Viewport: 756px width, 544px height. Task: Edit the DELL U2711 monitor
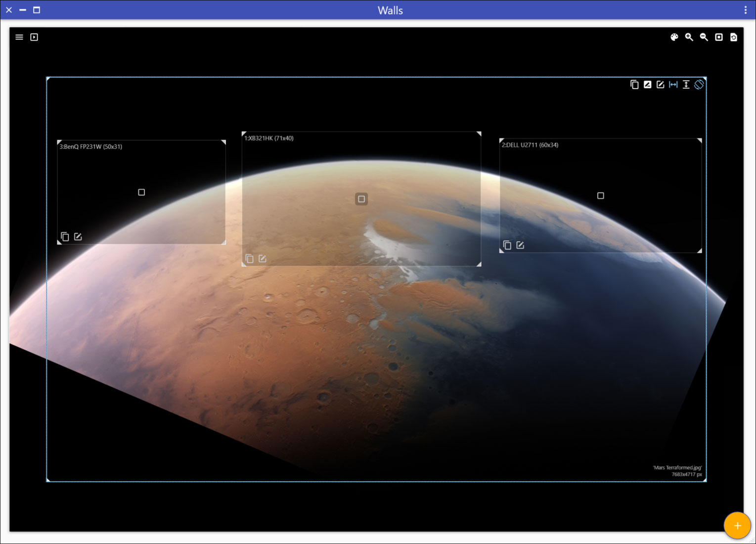(520, 245)
